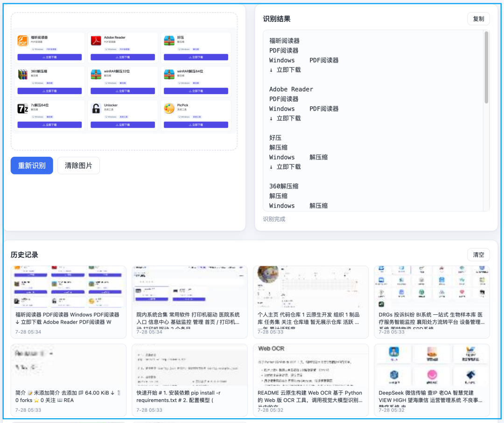Click the '7-28 05:33' timestamp under DRGs record
Viewport: 504px width, 423px height.
(x=392, y=332)
